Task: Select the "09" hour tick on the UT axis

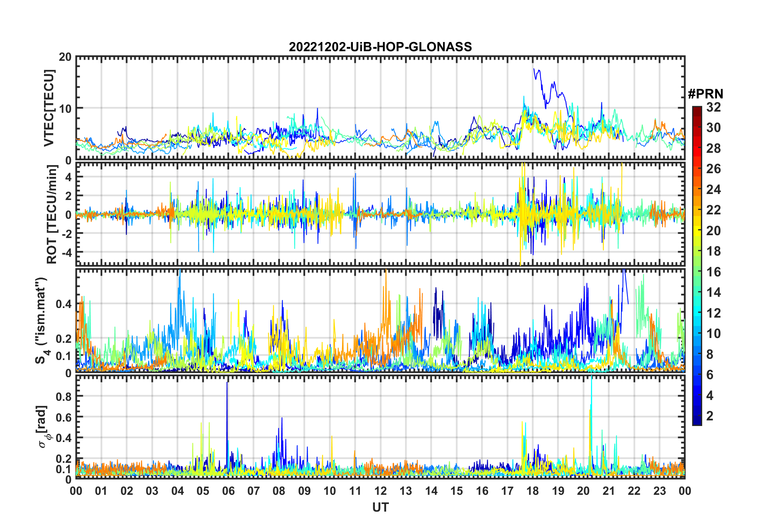Action: coord(304,491)
